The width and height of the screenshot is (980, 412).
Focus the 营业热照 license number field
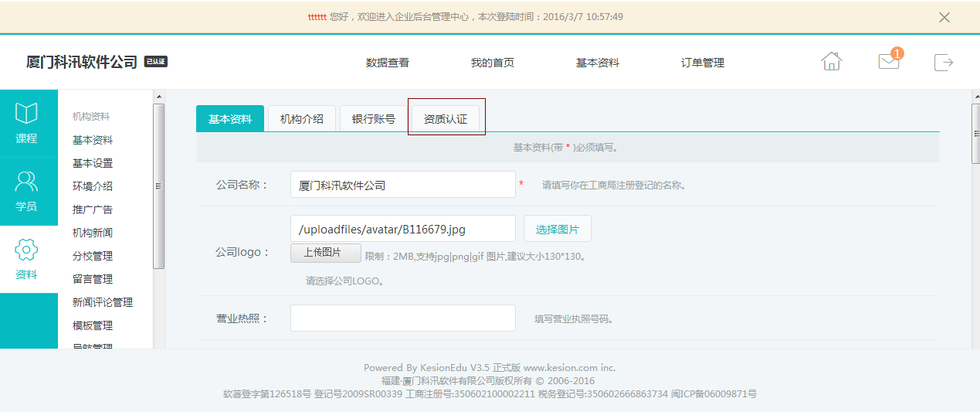(x=402, y=318)
